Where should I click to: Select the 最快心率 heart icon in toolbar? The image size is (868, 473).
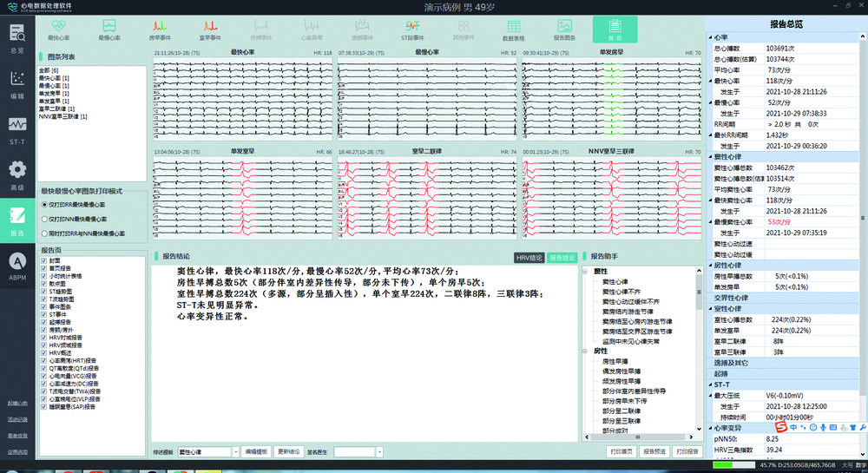pos(59,30)
